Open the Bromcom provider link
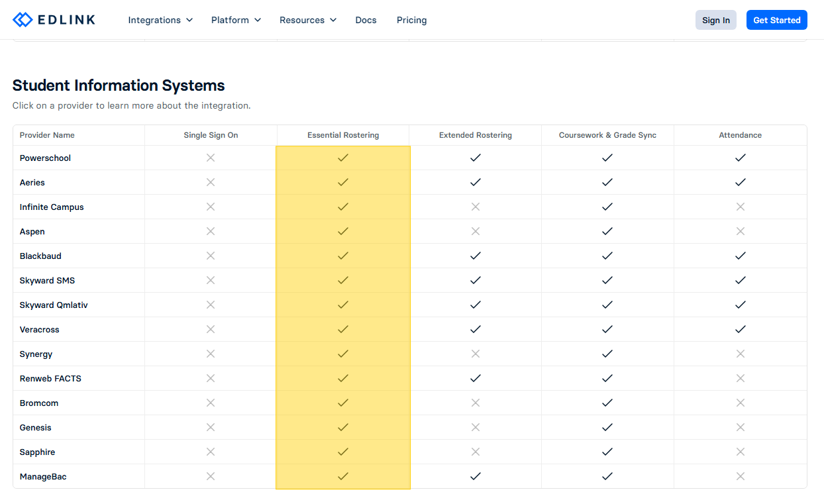 click(x=39, y=403)
